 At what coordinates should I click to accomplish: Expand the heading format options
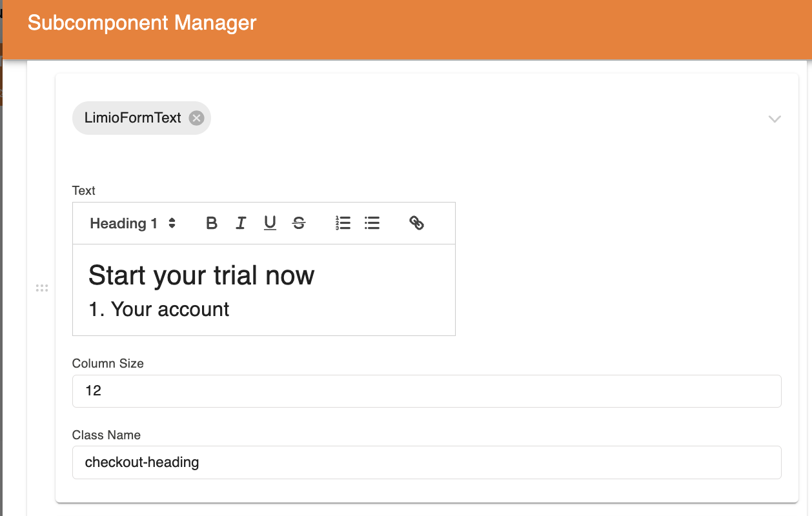click(172, 223)
